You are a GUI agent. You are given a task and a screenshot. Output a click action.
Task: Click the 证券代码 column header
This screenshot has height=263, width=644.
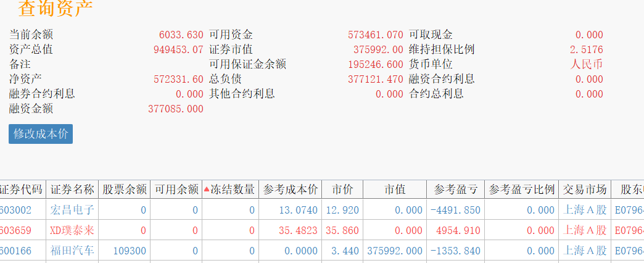22,190
